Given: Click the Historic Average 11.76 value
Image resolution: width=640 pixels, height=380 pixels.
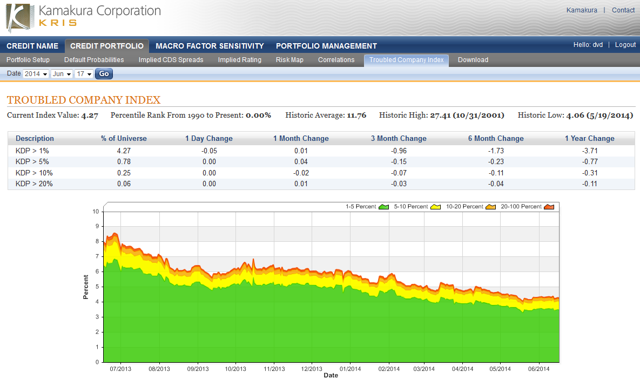Looking at the screenshot, I should [x=356, y=115].
